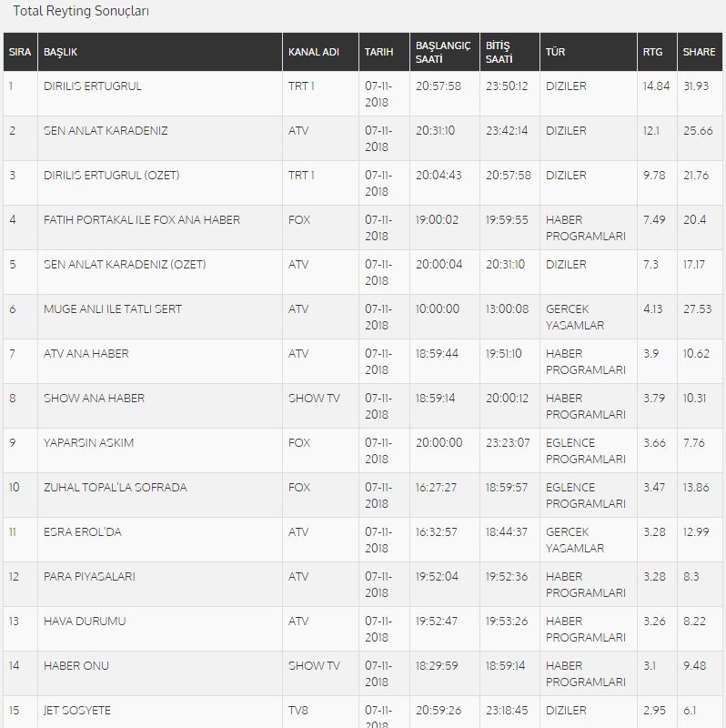Image resolution: width=726 pixels, height=728 pixels.
Task: Click the RTG value 3.66
Action: (654, 443)
